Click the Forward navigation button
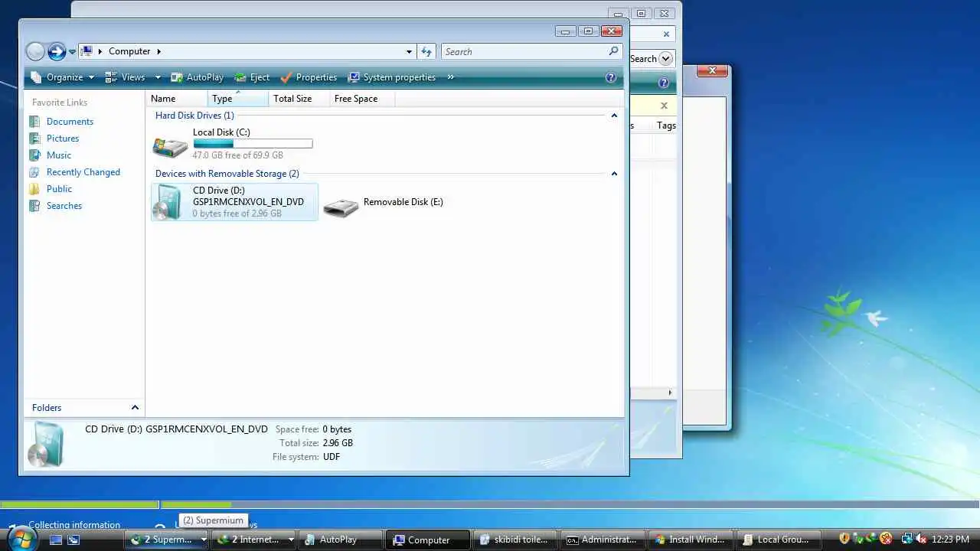Image resolution: width=980 pixels, height=551 pixels. click(57, 51)
